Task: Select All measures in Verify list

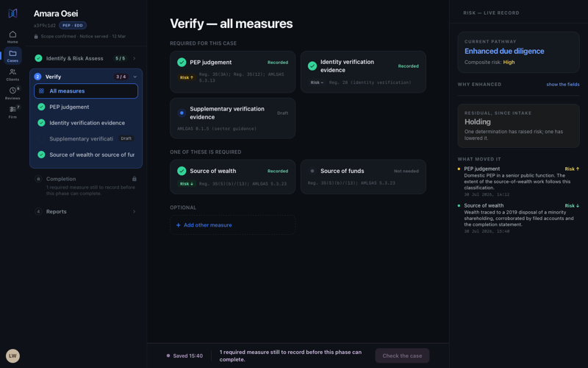Action: point(86,91)
